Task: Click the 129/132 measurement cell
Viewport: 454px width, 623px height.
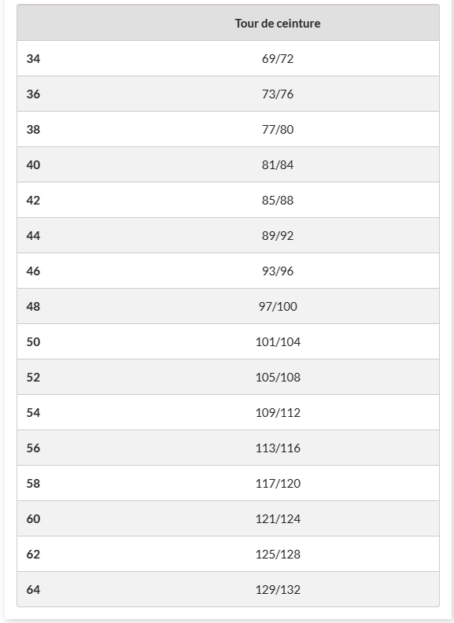Action: 278,589
